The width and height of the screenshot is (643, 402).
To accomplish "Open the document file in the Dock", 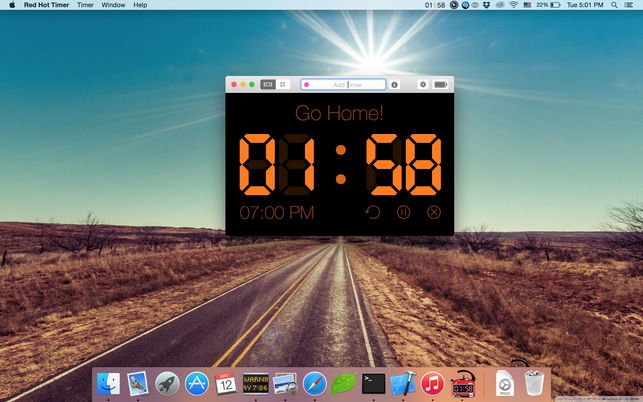I will [505, 383].
